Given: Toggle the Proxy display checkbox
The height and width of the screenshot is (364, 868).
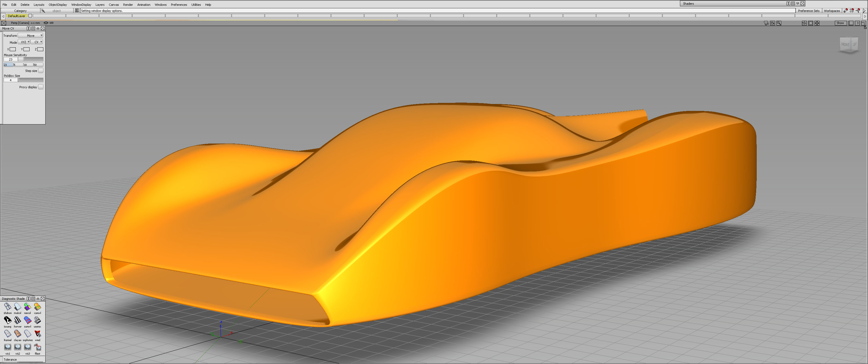Looking at the screenshot, I should pyautogui.click(x=40, y=87).
